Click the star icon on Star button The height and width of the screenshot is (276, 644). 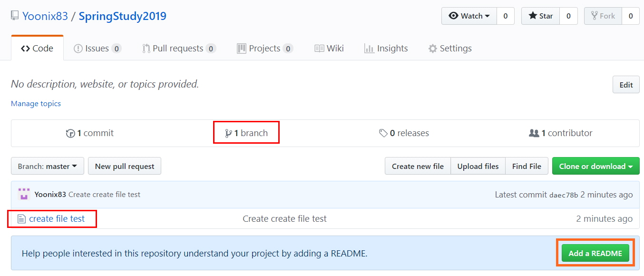tap(533, 16)
